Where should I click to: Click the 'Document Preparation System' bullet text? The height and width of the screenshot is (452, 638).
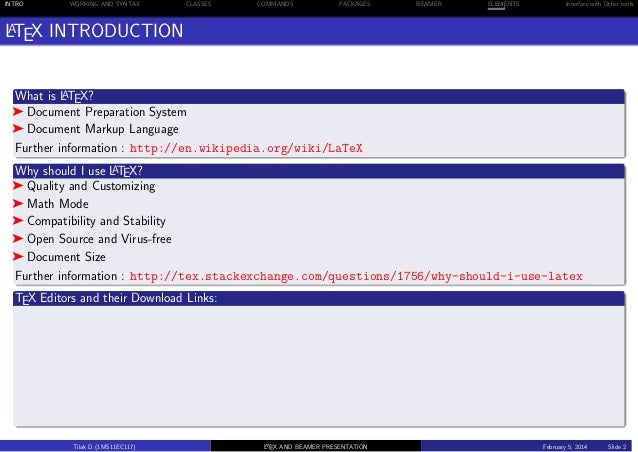pyautogui.click(x=107, y=112)
